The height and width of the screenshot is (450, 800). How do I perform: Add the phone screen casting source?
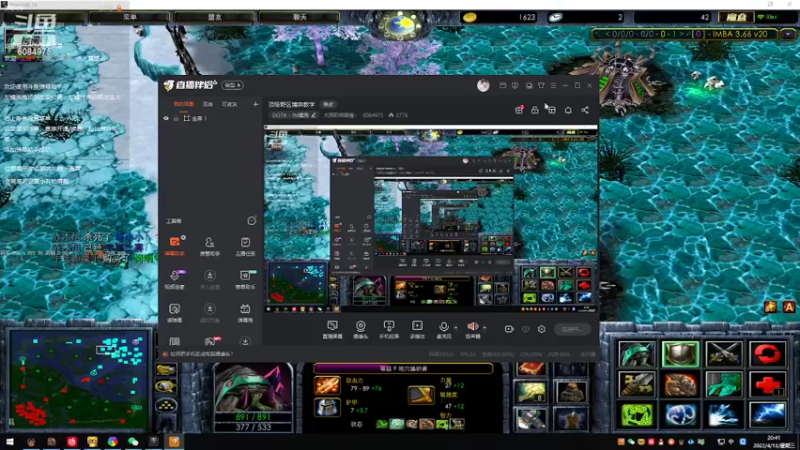point(389,329)
